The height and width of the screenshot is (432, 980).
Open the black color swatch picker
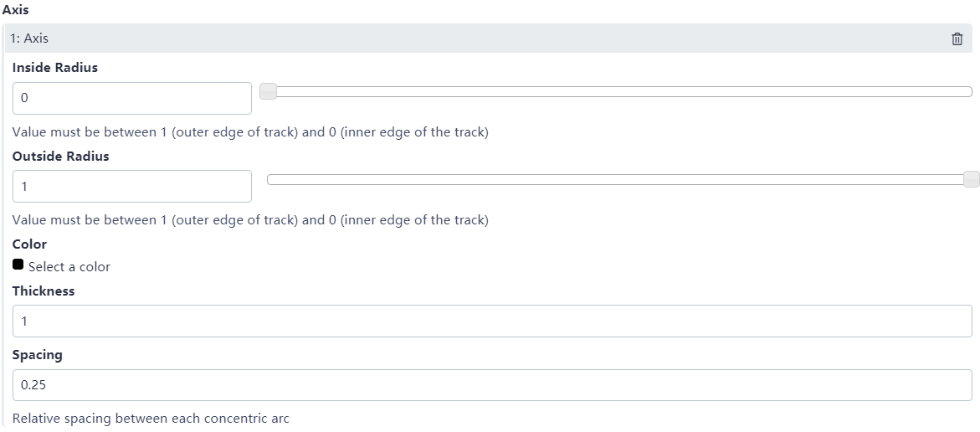click(x=18, y=265)
